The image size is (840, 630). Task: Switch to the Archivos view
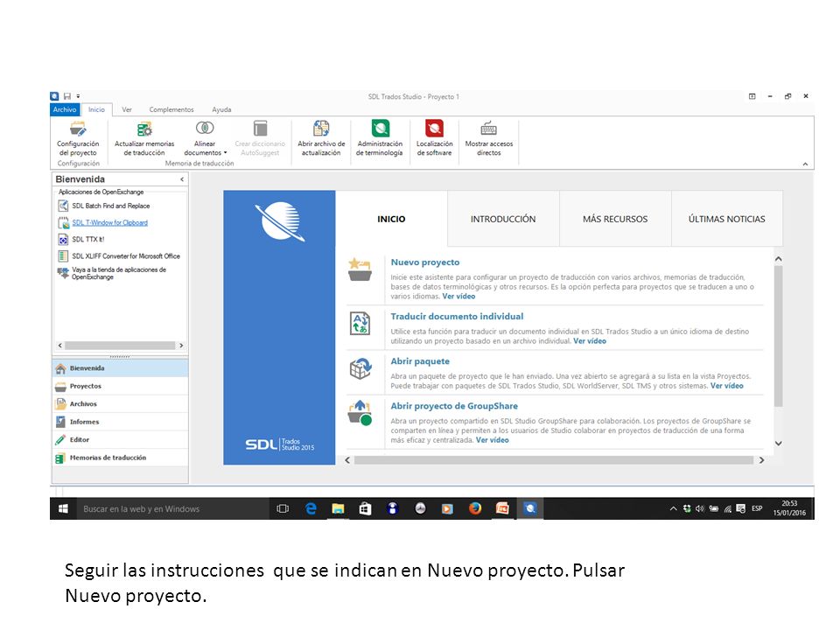(x=120, y=404)
